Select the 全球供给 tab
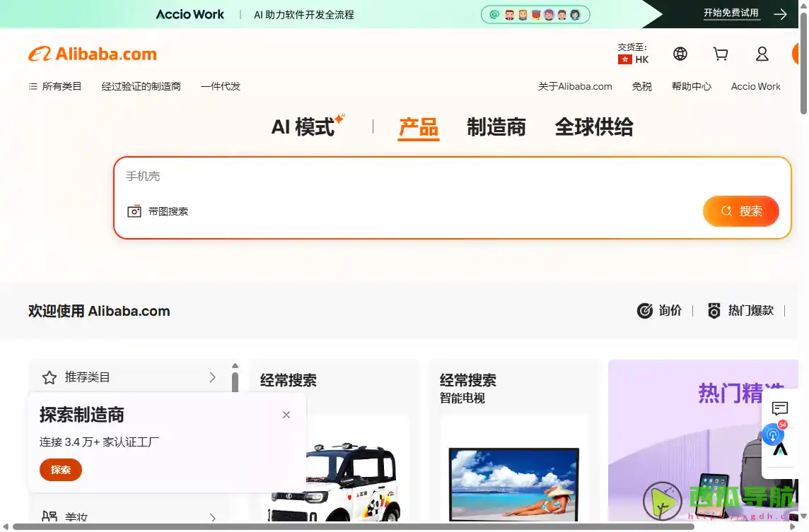Image resolution: width=809 pixels, height=532 pixels. click(x=594, y=126)
